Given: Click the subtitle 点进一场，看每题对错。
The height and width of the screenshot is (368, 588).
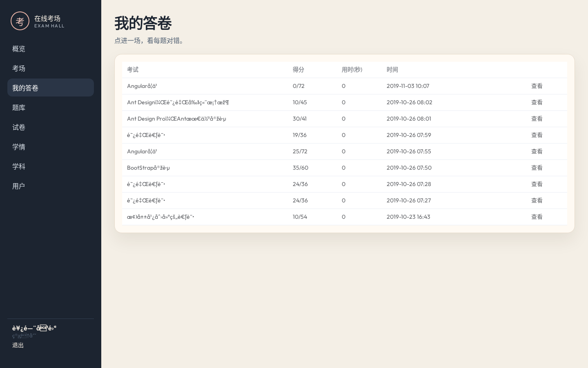Looking at the screenshot, I should (150, 40).
